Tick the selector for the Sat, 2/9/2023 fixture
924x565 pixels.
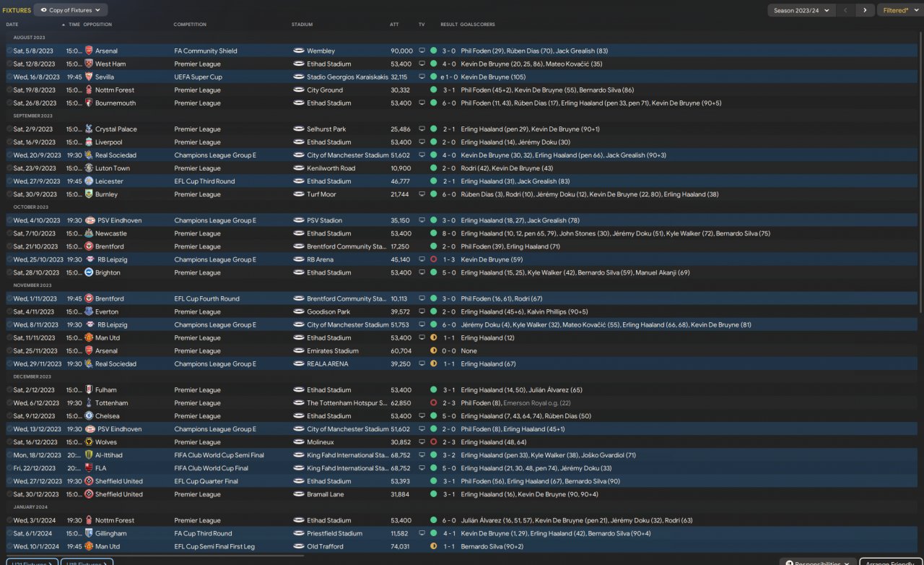9,129
